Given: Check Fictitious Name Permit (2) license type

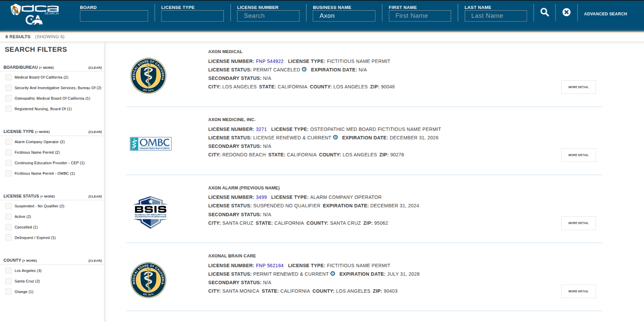Looking at the screenshot, I should (8, 153).
